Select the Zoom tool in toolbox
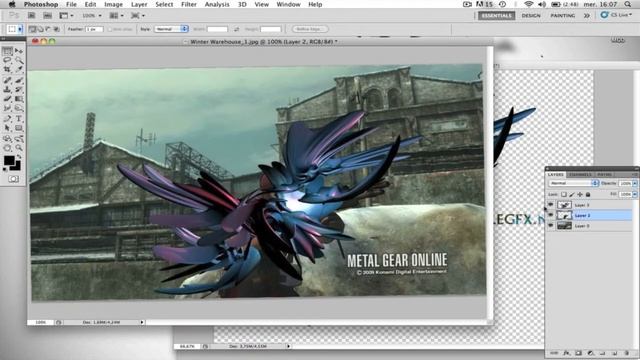The image size is (640, 360). [19, 148]
